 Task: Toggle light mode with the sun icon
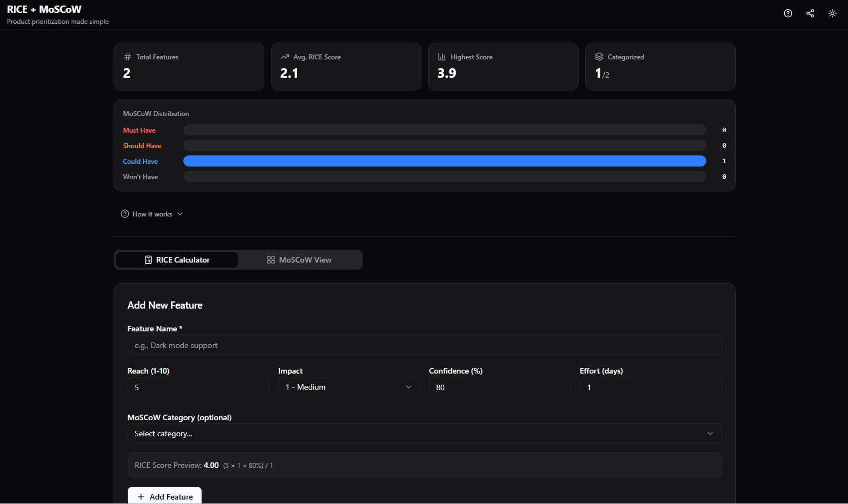coord(832,13)
